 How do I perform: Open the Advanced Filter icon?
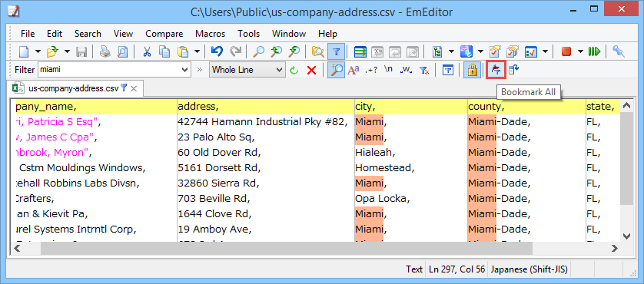(x=448, y=70)
